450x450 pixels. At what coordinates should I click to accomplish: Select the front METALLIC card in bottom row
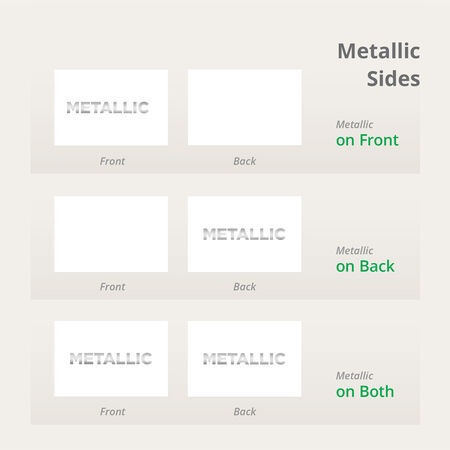(111, 359)
